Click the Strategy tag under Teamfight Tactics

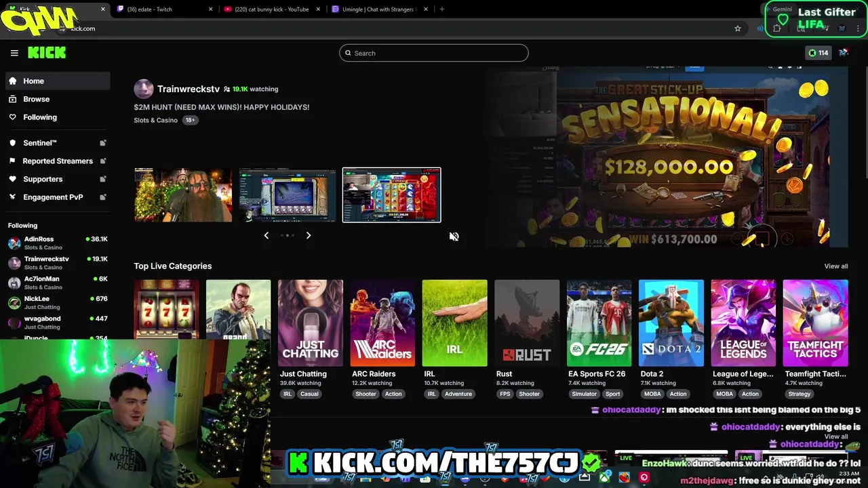pyautogui.click(x=800, y=394)
